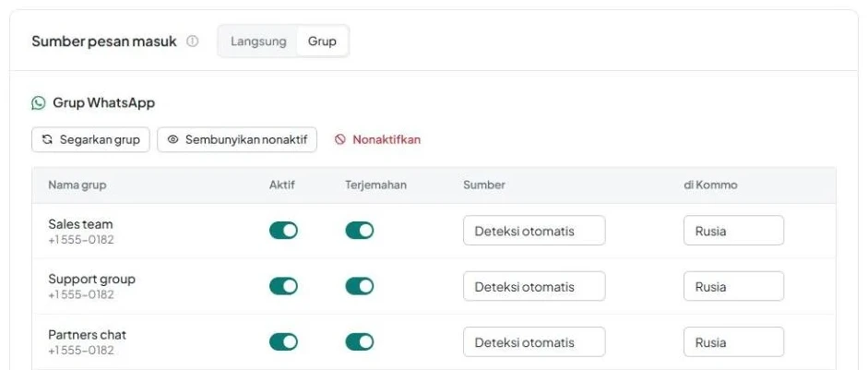
Task: Click phone number under Partners chat
Action: point(81,351)
